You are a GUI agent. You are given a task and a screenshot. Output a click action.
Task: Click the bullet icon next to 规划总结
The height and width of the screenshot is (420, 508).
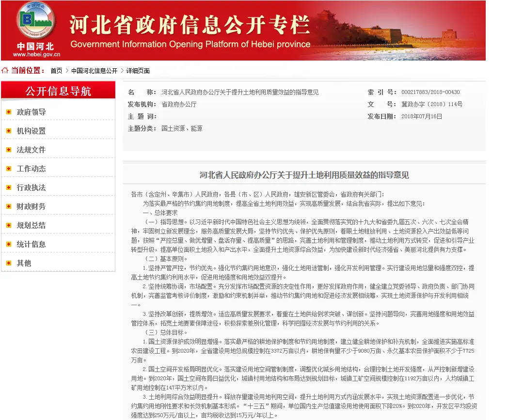(9, 225)
